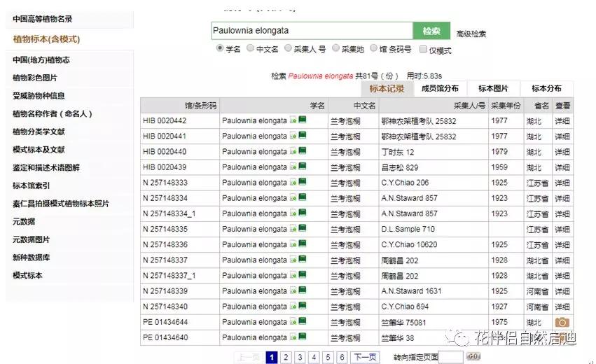Open 详细 link for HIB 0020442
This screenshot has width=596, height=364.
click(562, 121)
